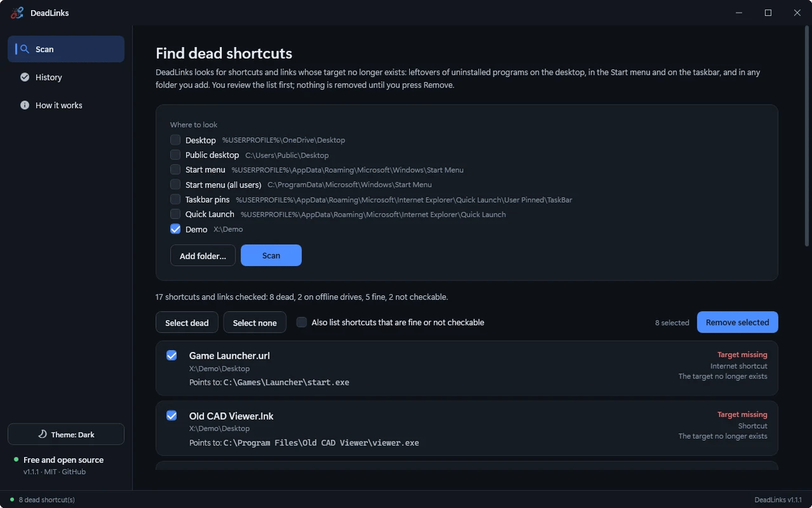Image resolution: width=812 pixels, height=508 pixels.
Task: Uncheck Game Launcher.url entry
Action: point(171,355)
